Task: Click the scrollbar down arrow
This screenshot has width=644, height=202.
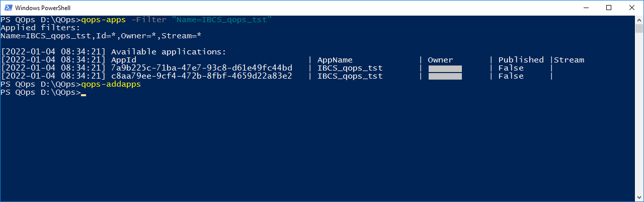Action: click(639, 197)
